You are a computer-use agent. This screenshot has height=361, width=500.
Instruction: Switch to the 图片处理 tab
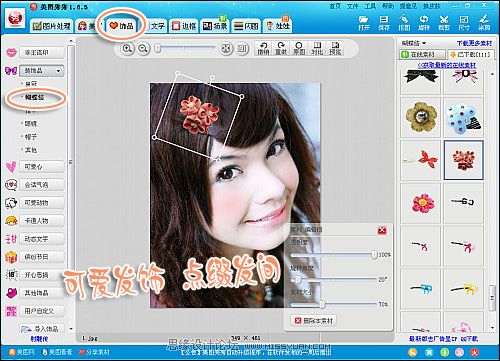coord(52,26)
